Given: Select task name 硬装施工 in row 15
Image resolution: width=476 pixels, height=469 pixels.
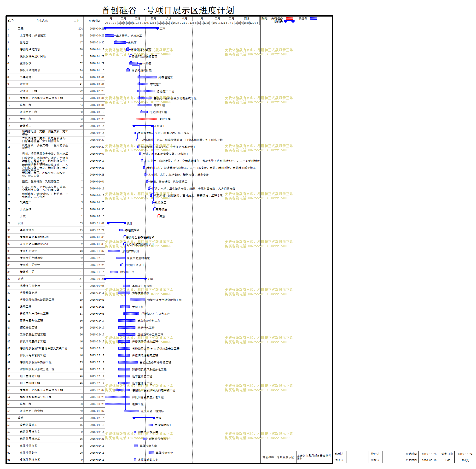Looking at the screenshot, I should click(26, 126).
